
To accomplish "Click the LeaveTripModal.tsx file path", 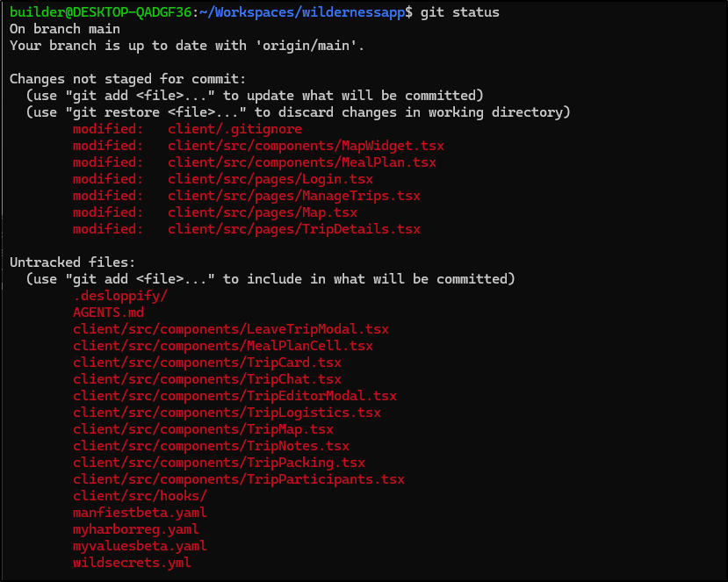I will pos(231,329).
